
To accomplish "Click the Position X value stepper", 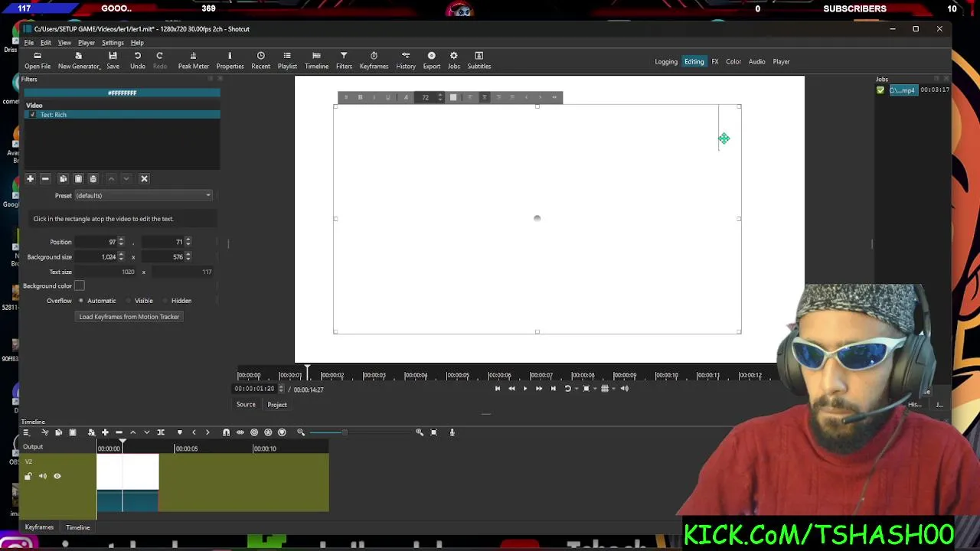I will pos(120,242).
